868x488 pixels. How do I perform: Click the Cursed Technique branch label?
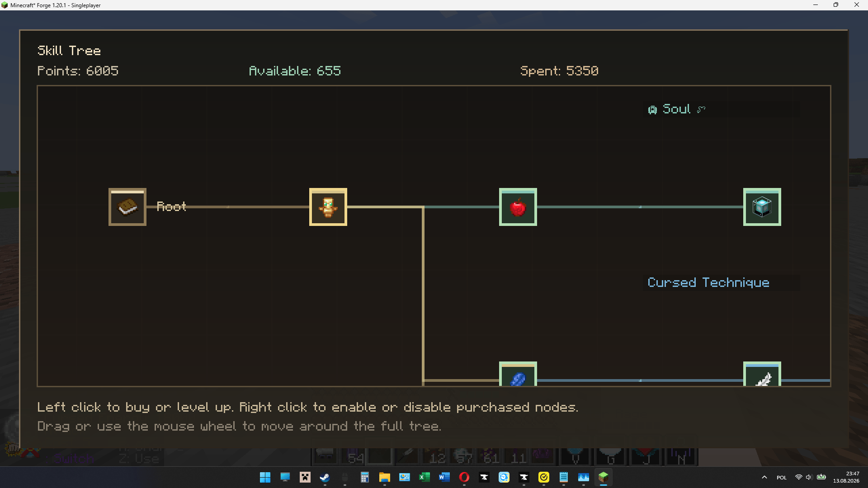click(708, 283)
